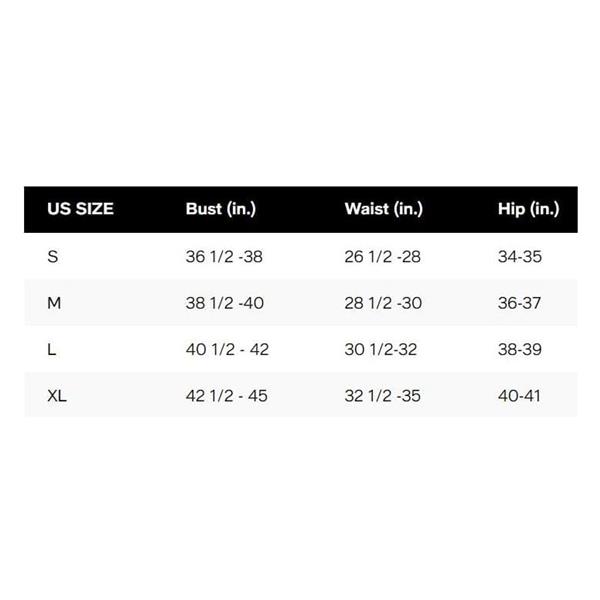Click hip value 34-35
The width and height of the screenshot is (600, 600).
519,257
